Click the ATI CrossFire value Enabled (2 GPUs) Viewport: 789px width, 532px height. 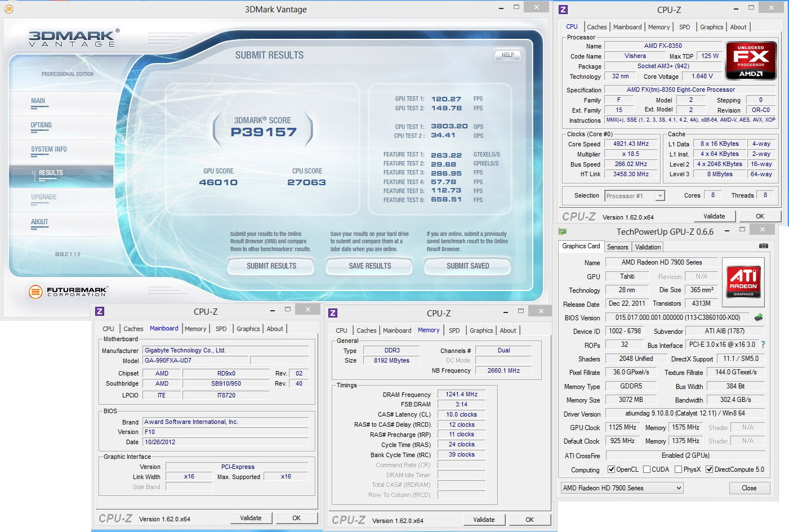[x=685, y=455]
